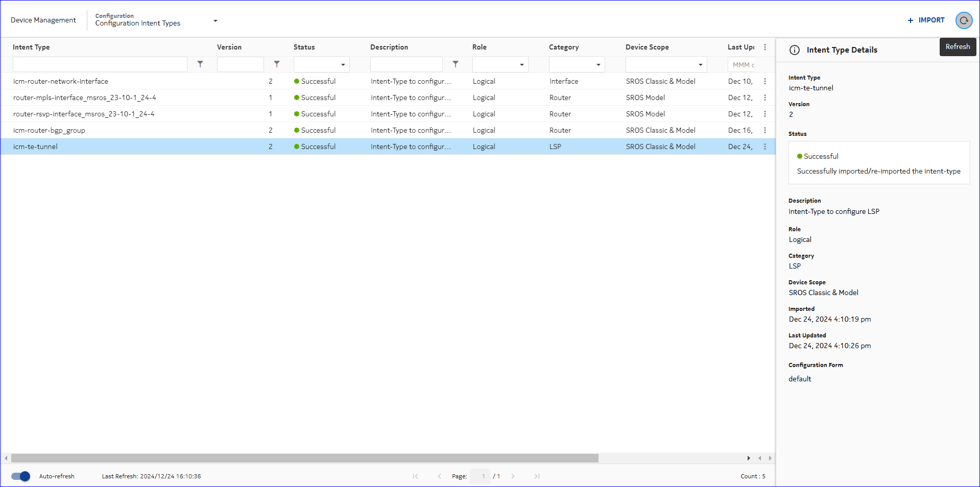The image size is (980, 487).
Task: Click the Intent Type Details info icon
Action: (x=795, y=50)
